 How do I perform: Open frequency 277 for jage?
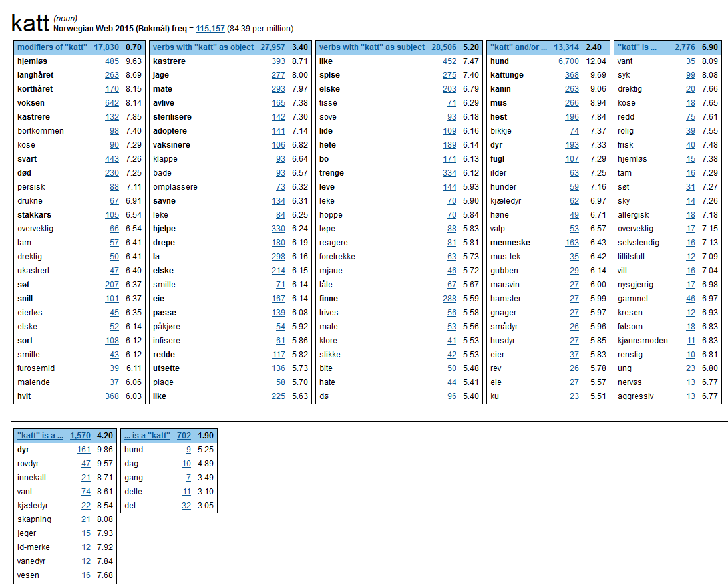(279, 74)
